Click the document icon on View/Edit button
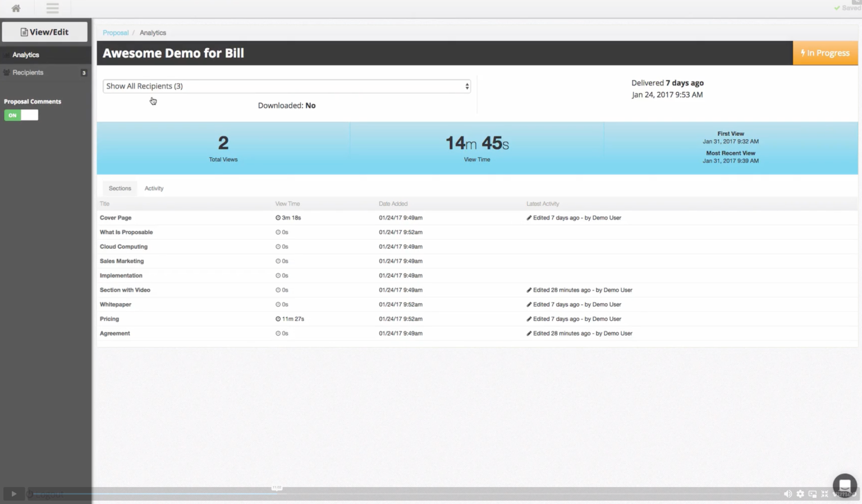Screen dimensions: 862x504 [23, 31]
